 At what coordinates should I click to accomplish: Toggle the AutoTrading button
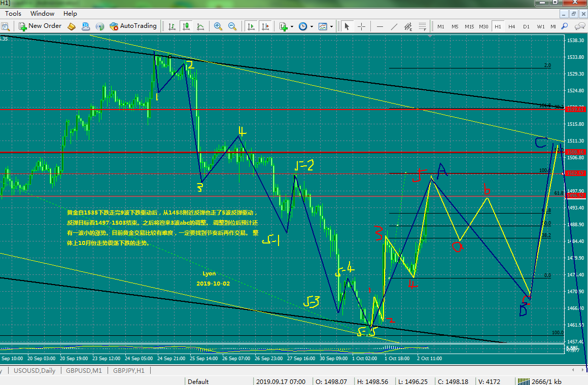pyautogui.click(x=133, y=26)
